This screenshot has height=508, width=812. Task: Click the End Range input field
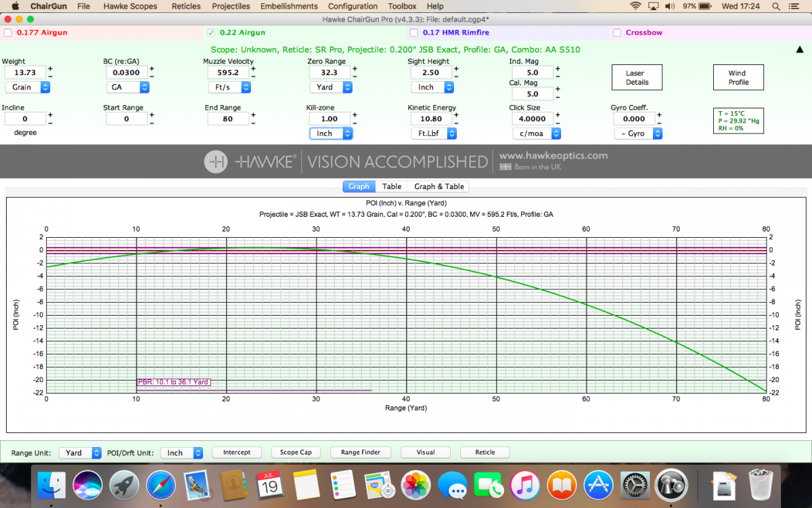coord(227,119)
